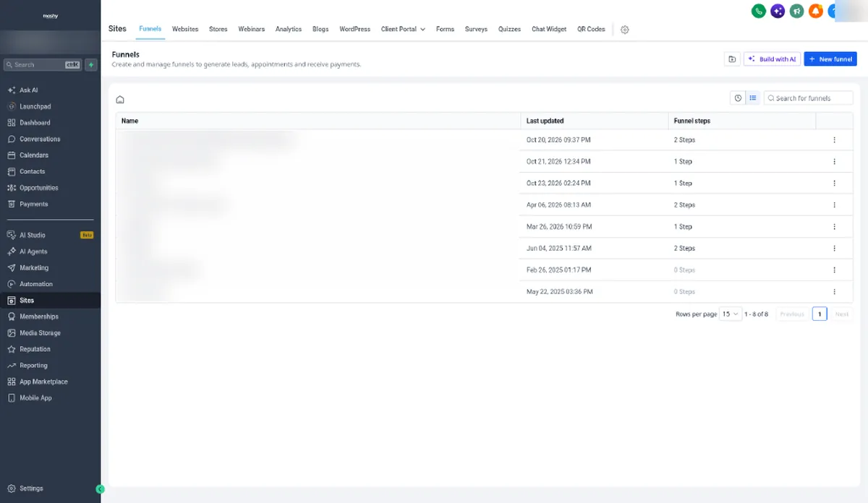Switch to the Webinars tab
The height and width of the screenshot is (503, 868).
coord(251,29)
